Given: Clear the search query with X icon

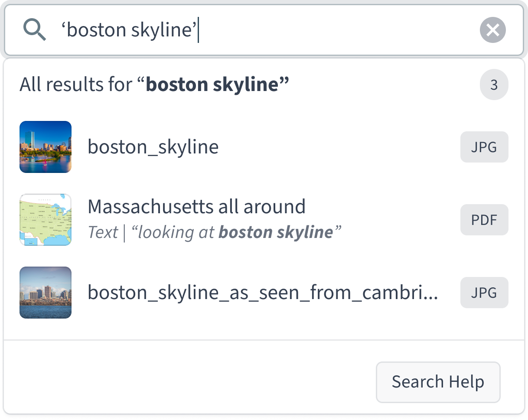Looking at the screenshot, I should pyautogui.click(x=493, y=30).
